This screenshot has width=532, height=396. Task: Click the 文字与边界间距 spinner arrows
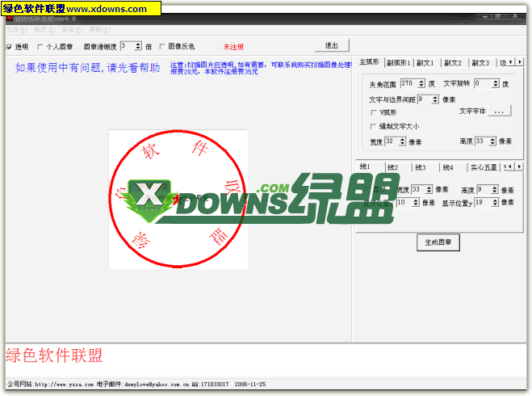click(x=435, y=99)
